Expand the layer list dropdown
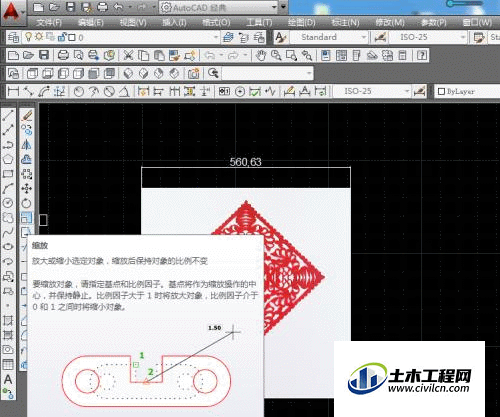 [x=216, y=37]
